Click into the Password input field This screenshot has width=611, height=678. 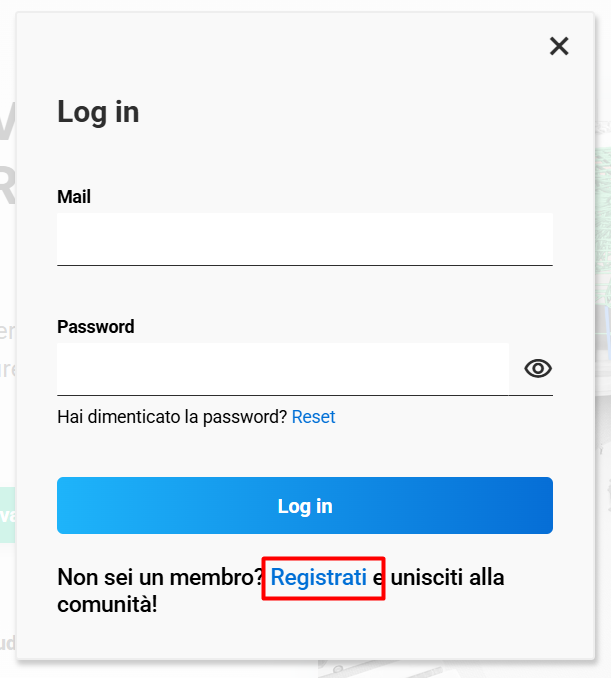tap(283, 369)
